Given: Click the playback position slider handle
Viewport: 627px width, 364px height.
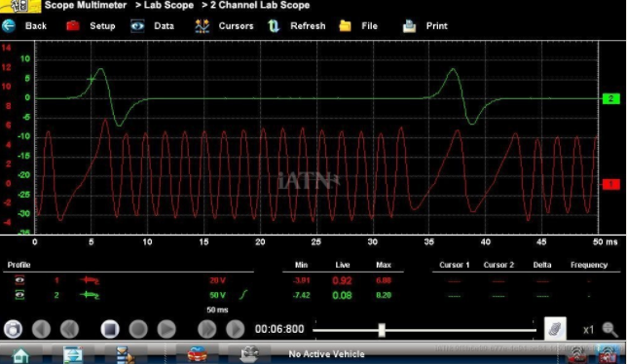Looking at the screenshot, I should [x=382, y=330].
